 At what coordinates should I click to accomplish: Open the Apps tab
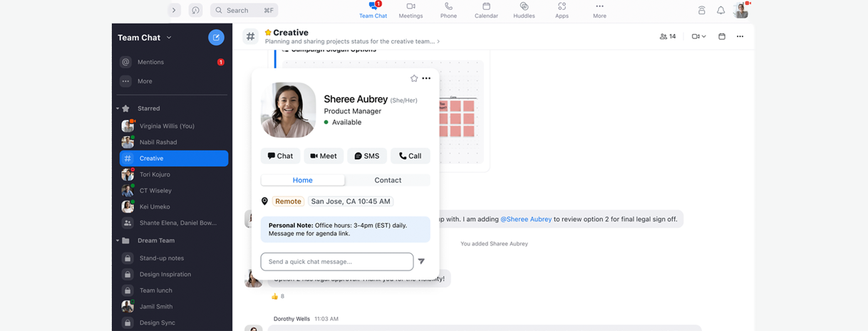562,10
